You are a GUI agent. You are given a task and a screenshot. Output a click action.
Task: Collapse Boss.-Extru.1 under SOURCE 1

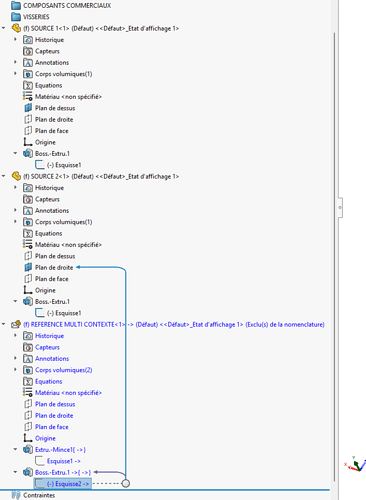click(15, 153)
